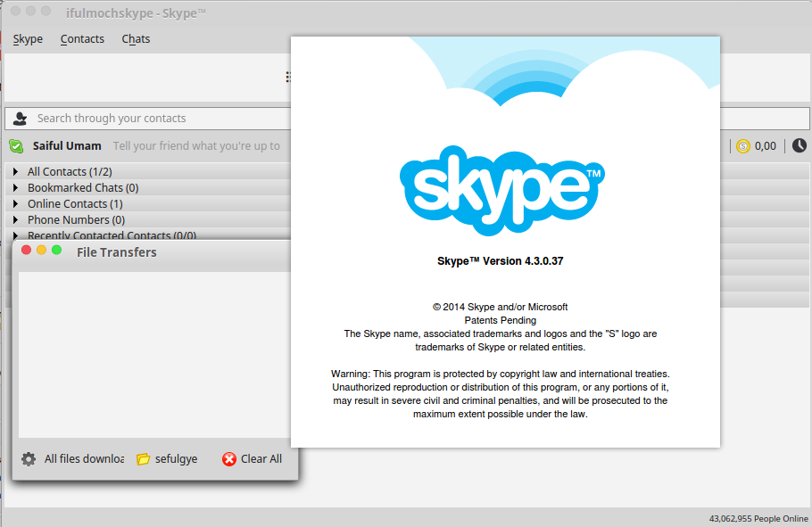Select the Bookmarked Chats (0) row
The height and width of the screenshot is (527, 812).
point(148,187)
